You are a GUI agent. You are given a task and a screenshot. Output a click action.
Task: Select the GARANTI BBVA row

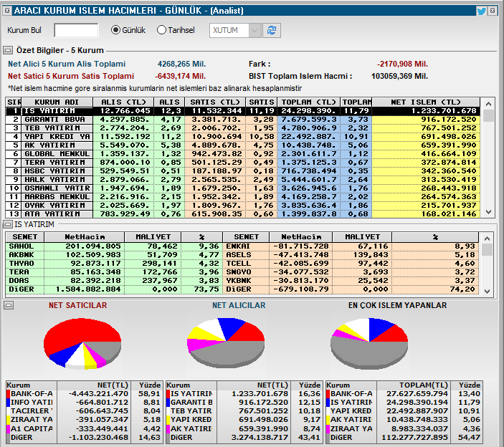coord(243,120)
